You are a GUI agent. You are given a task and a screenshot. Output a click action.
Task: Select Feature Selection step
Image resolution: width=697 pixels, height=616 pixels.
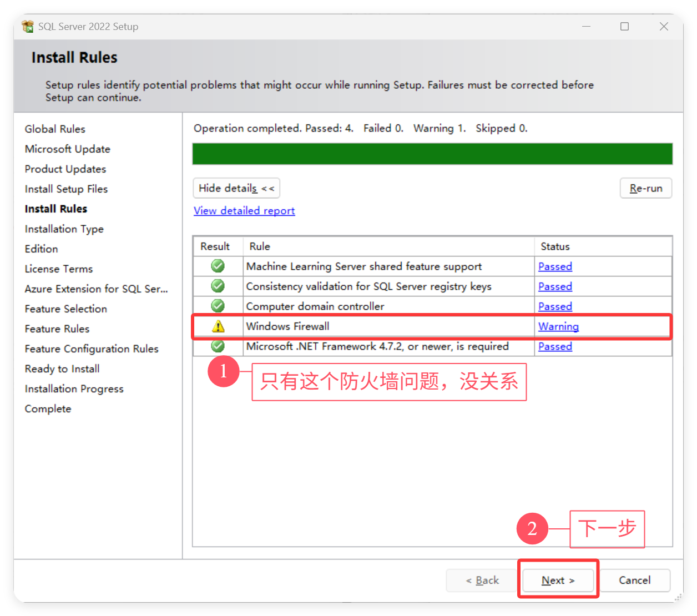(x=66, y=309)
